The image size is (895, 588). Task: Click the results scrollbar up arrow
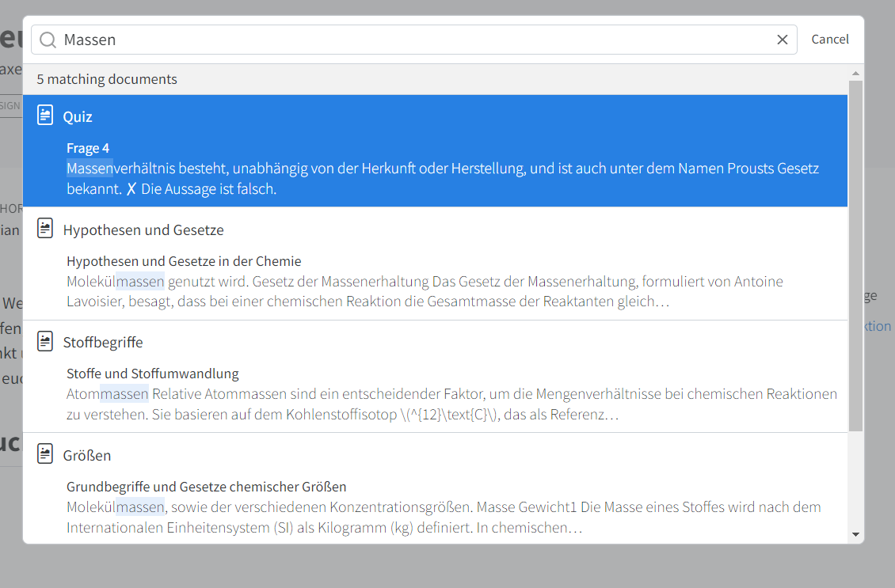855,73
